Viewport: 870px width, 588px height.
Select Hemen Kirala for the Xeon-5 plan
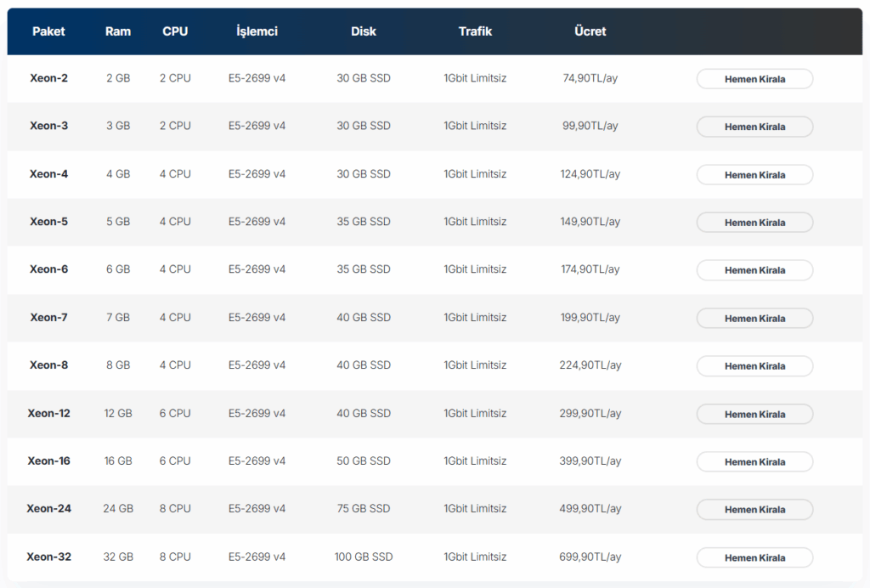tap(754, 223)
